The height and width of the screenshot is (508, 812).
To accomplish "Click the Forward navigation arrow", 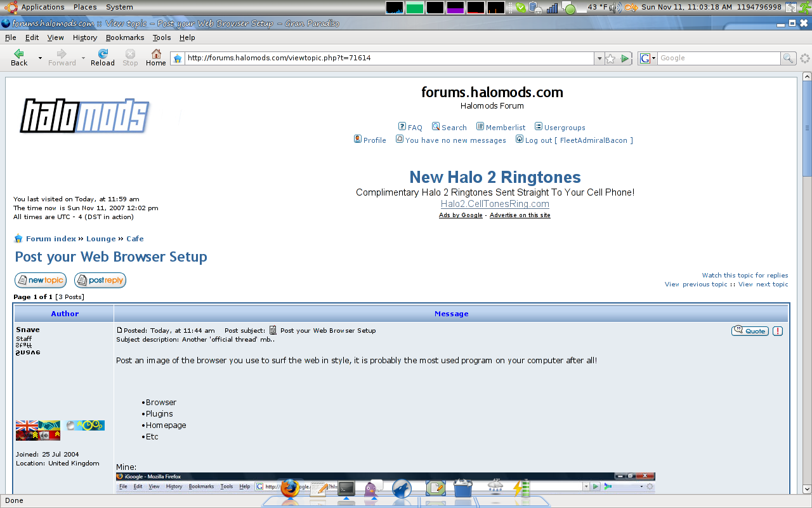I will pyautogui.click(x=62, y=57).
